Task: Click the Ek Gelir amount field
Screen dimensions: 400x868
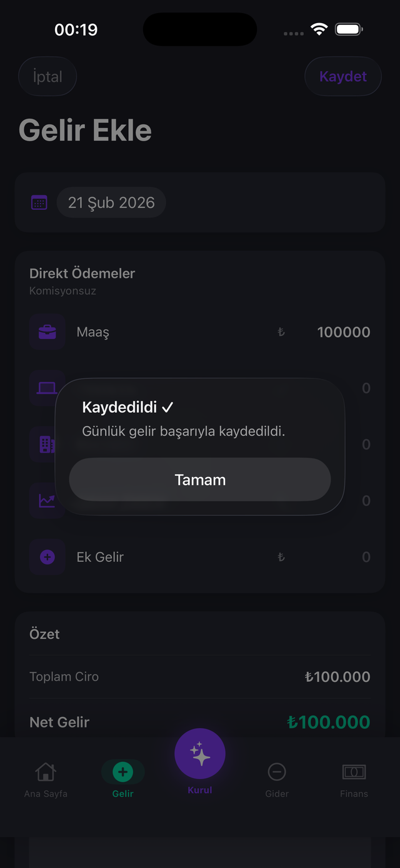Action: (x=366, y=556)
